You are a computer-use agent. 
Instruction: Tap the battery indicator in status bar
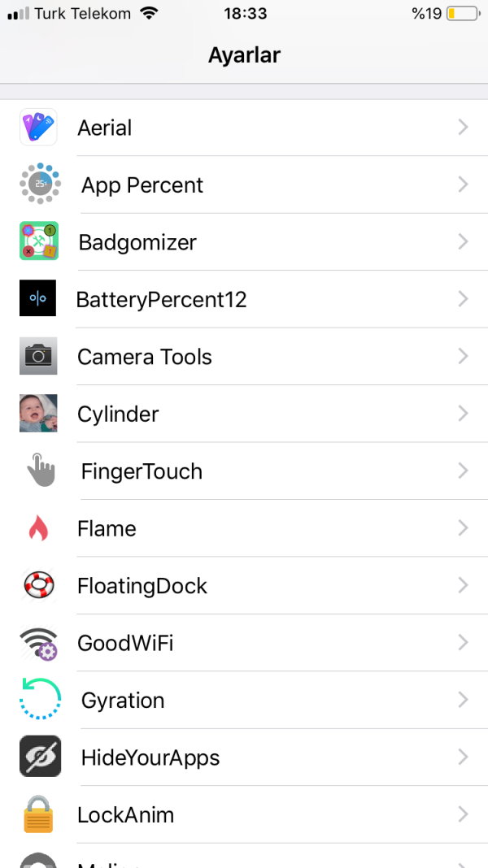coord(461,14)
